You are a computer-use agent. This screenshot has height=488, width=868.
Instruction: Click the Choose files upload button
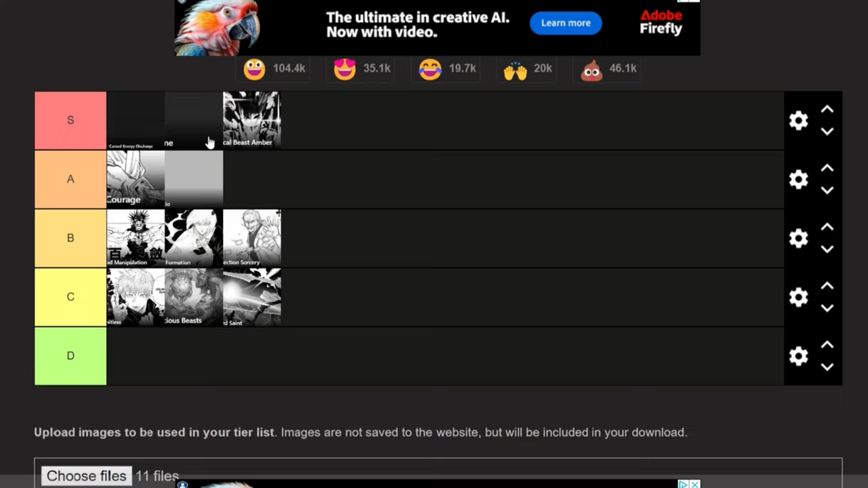coord(86,476)
